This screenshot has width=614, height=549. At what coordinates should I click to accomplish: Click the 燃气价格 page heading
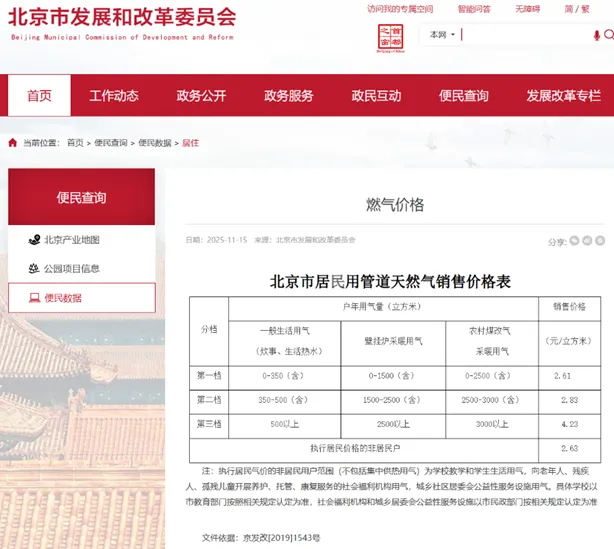coord(395,204)
